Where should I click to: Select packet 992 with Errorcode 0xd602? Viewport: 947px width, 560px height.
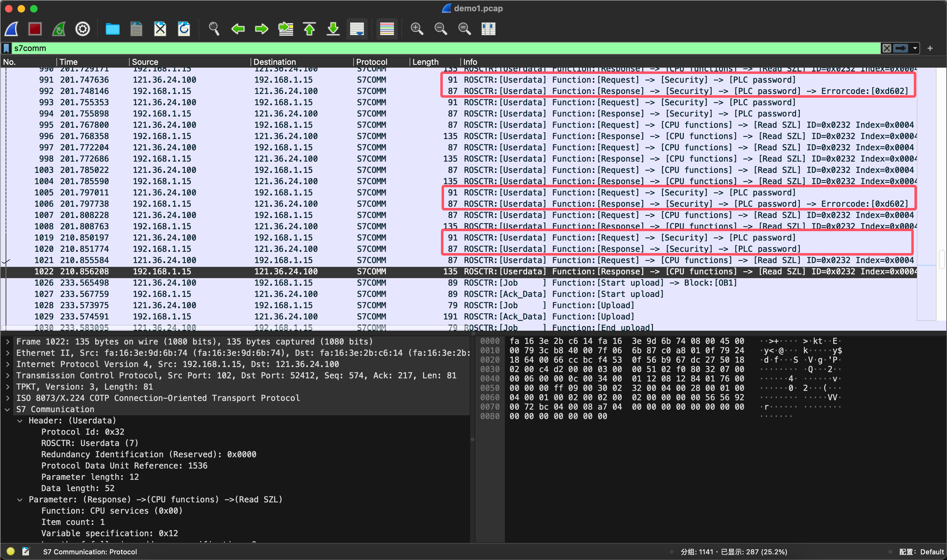pyautogui.click(x=458, y=91)
